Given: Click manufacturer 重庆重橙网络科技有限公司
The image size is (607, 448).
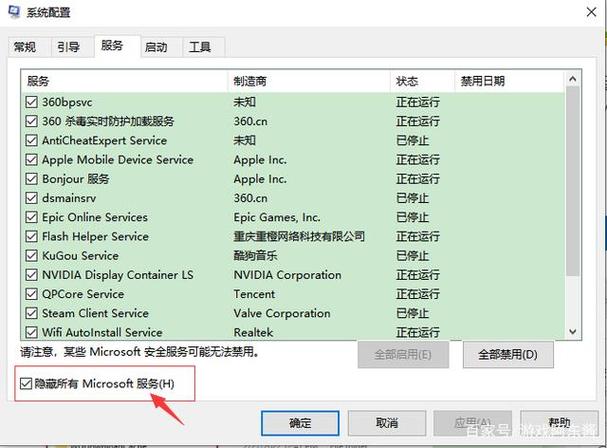Looking at the screenshot, I should coord(299,236).
